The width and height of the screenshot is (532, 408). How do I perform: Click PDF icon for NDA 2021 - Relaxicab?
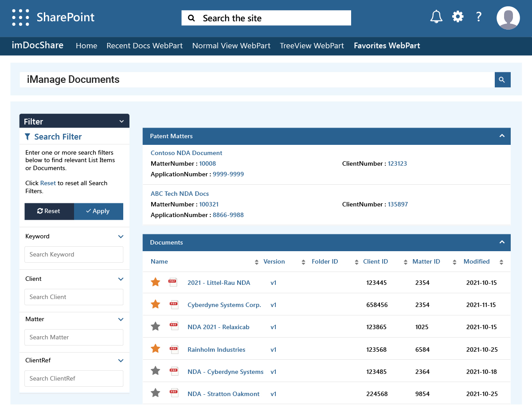(x=174, y=326)
